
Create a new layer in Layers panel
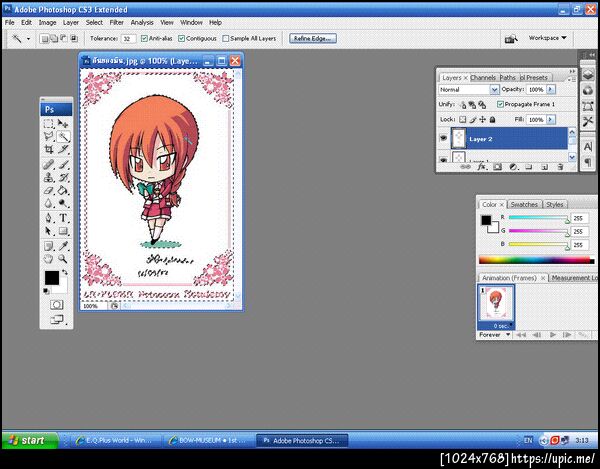[545, 167]
